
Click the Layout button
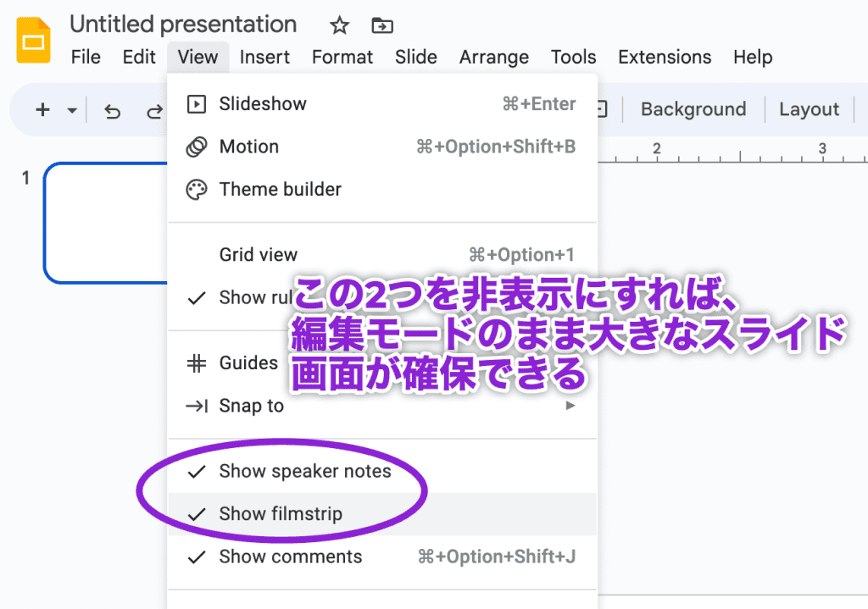[809, 109]
